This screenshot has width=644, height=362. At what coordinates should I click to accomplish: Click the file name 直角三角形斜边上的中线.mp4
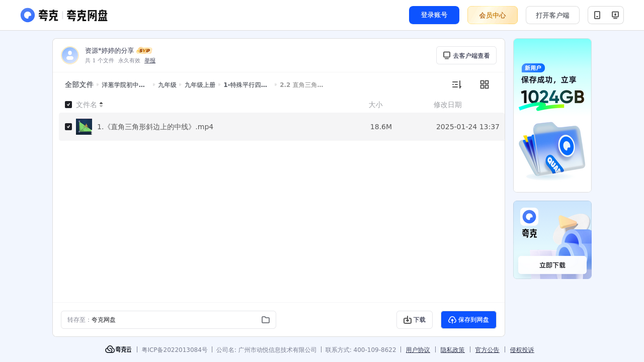click(x=155, y=127)
